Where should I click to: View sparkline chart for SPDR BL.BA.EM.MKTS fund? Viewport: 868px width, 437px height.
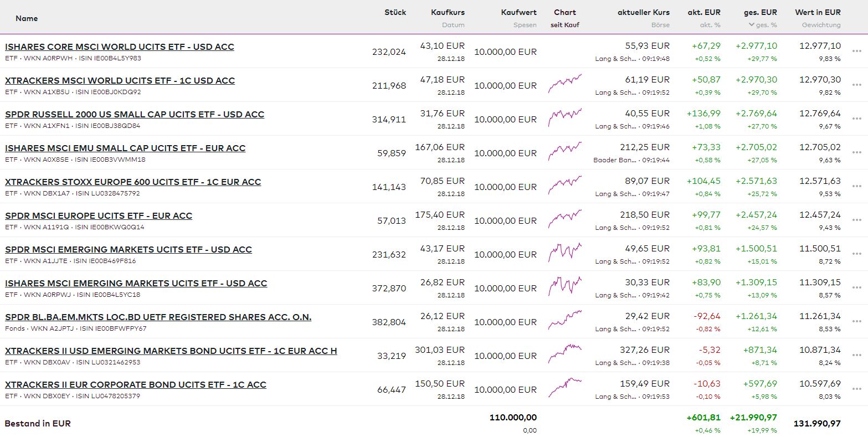tap(565, 320)
